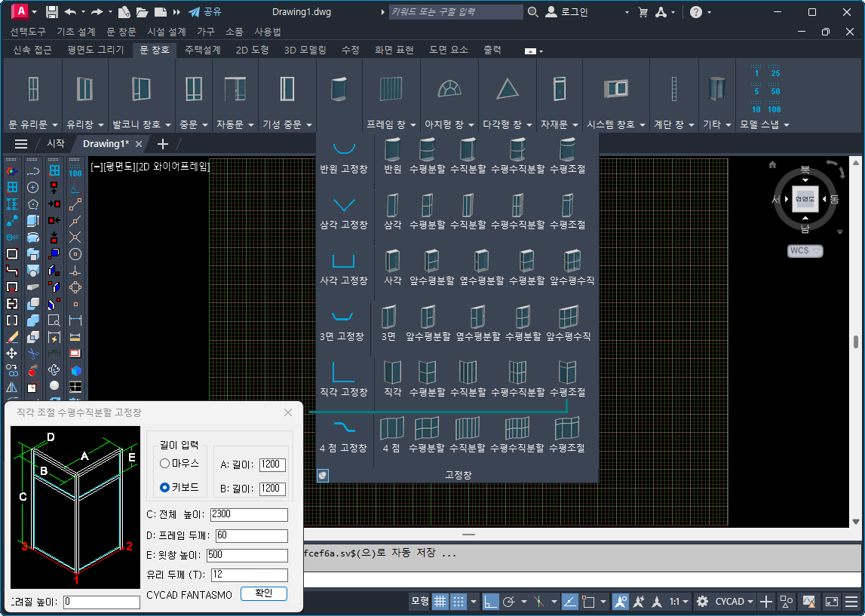Switch to the 3D 모델링 ribbon tab

pos(305,50)
